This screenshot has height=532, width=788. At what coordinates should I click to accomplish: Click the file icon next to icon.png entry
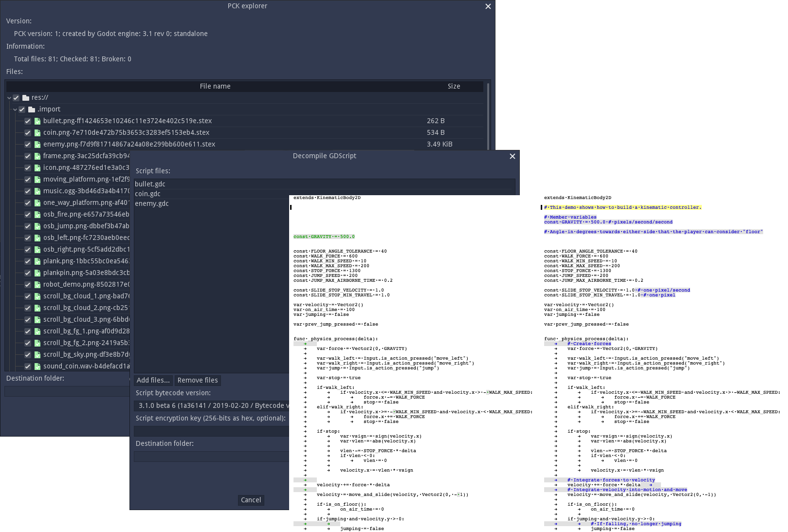point(37,167)
